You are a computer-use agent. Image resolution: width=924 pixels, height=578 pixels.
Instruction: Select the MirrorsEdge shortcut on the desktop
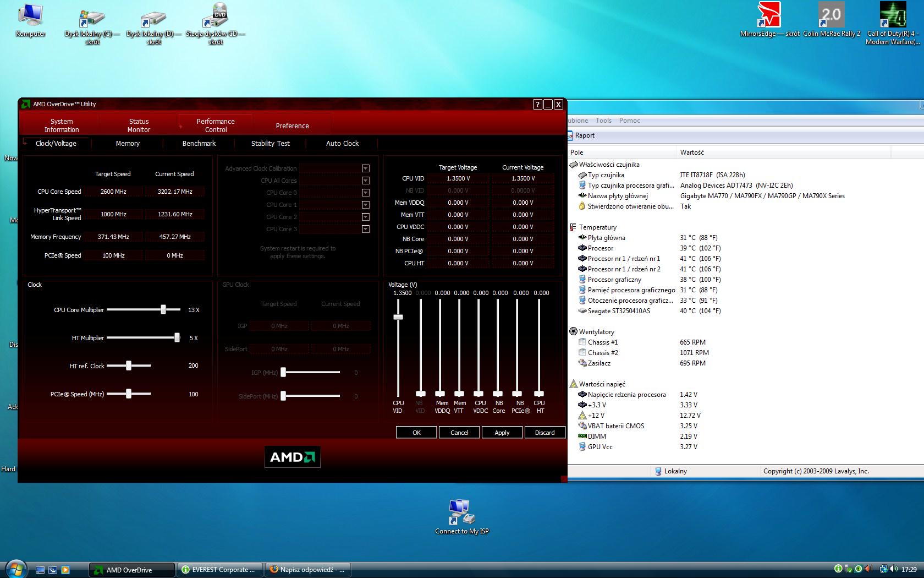[769, 19]
